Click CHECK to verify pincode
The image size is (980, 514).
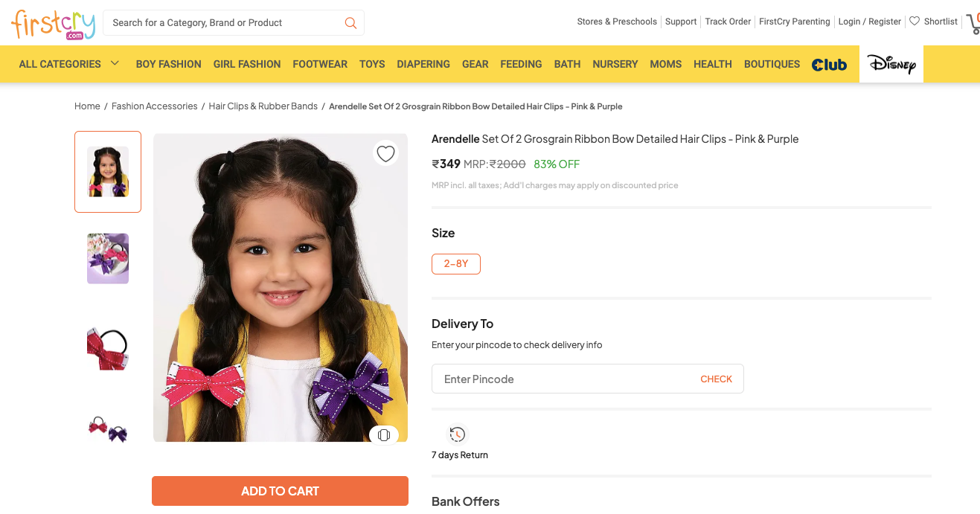pyautogui.click(x=716, y=379)
